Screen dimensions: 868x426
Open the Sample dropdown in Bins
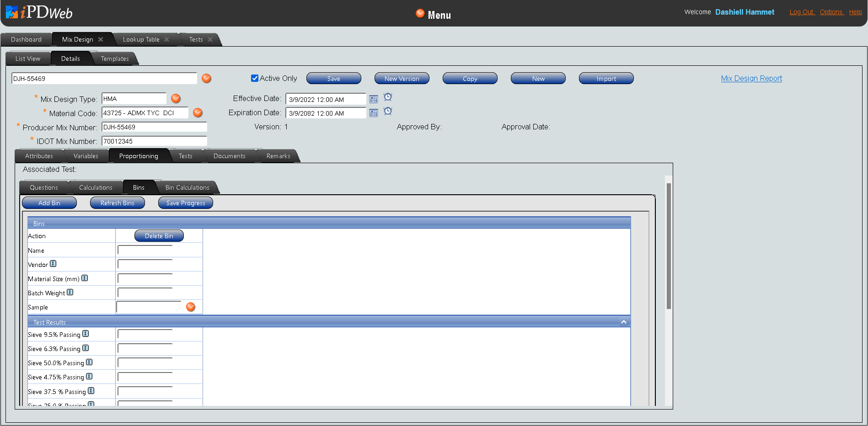(191, 307)
